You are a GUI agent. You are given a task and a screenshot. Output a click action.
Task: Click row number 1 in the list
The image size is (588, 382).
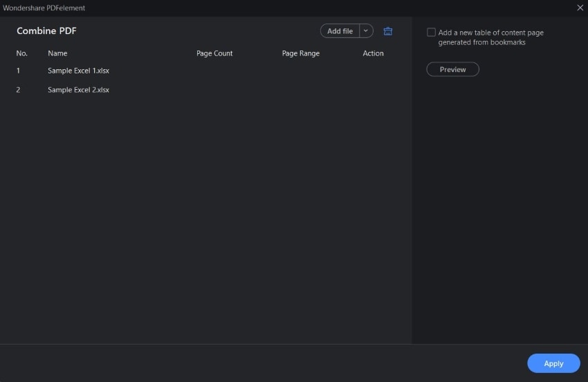tap(19, 71)
